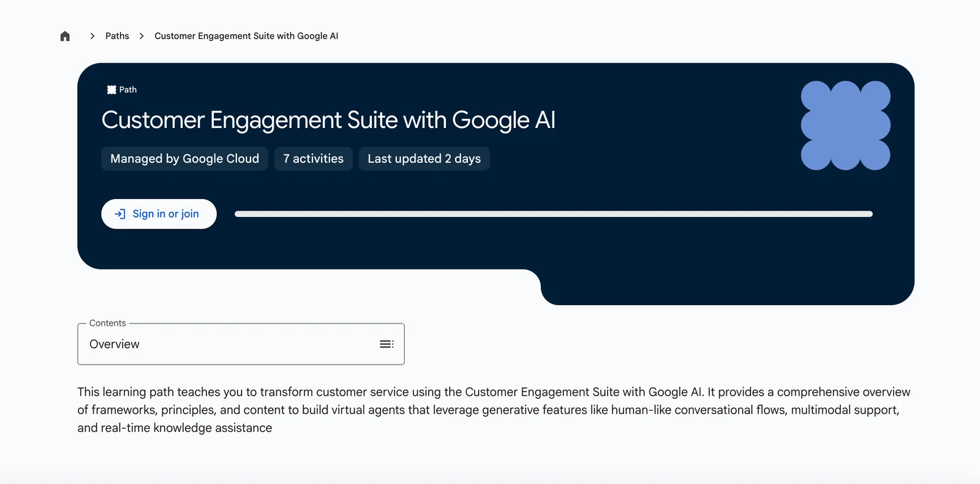
Task: Click the Overview text in Contents selector
Action: point(115,344)
